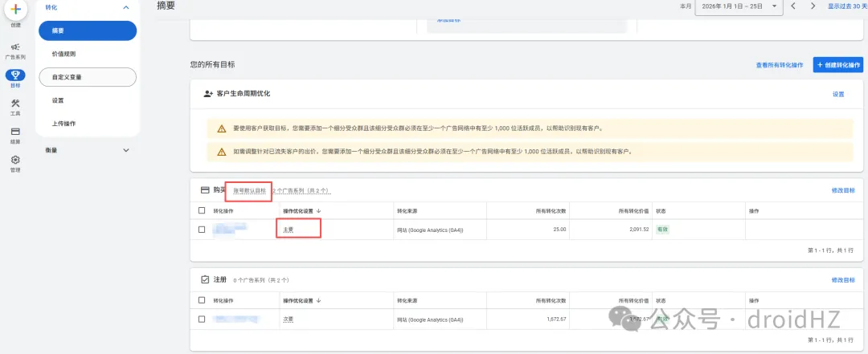Open the Billing card icon
868x354 pixels.
[15, 132]
